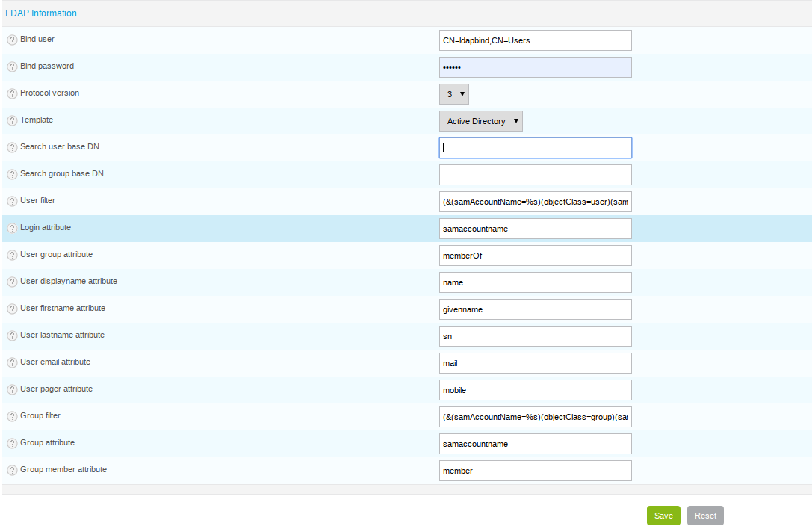Select the Search group base DN field
812x529 pixels.
click(536, 175)
